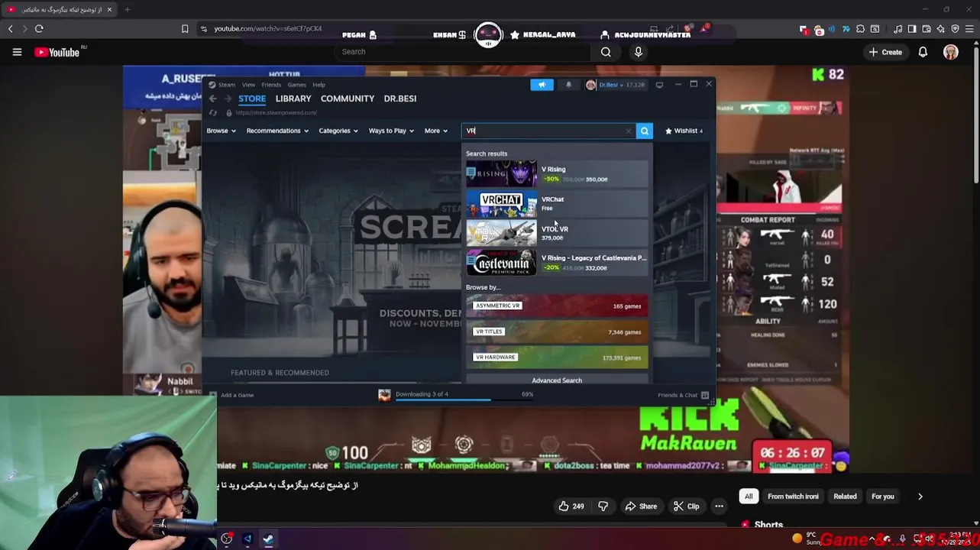Viewport: 980px width, 550px height.
Task: Toggle the browser sidebar panel icon
Action: 912,29
